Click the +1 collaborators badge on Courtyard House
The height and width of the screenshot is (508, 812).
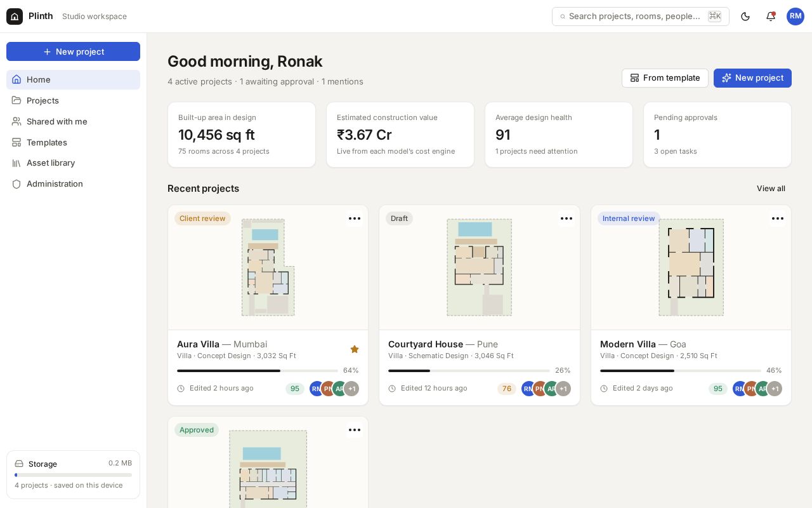(563, 389)
